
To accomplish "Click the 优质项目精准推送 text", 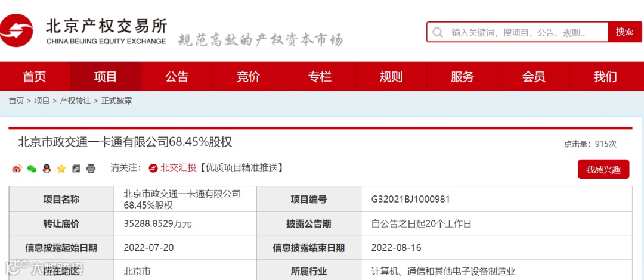I will (242, 168).
